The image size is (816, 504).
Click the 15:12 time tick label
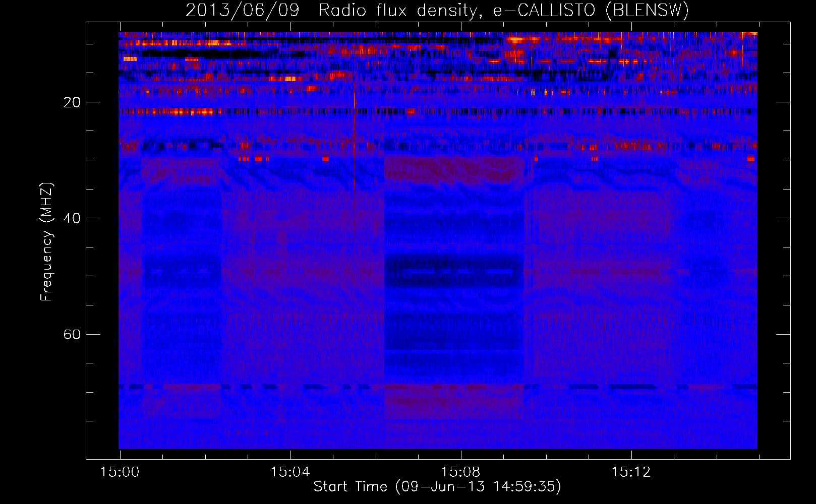[631, 472]
